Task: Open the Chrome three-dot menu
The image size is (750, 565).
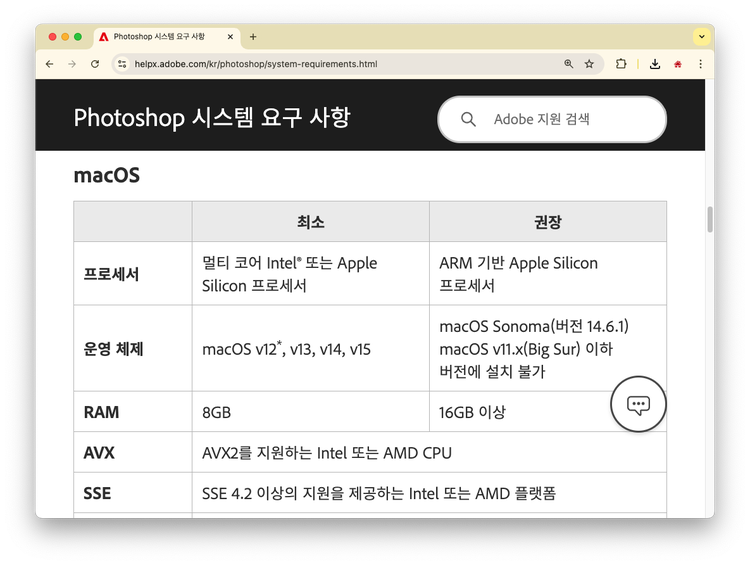Action: [x=700, y=64]
